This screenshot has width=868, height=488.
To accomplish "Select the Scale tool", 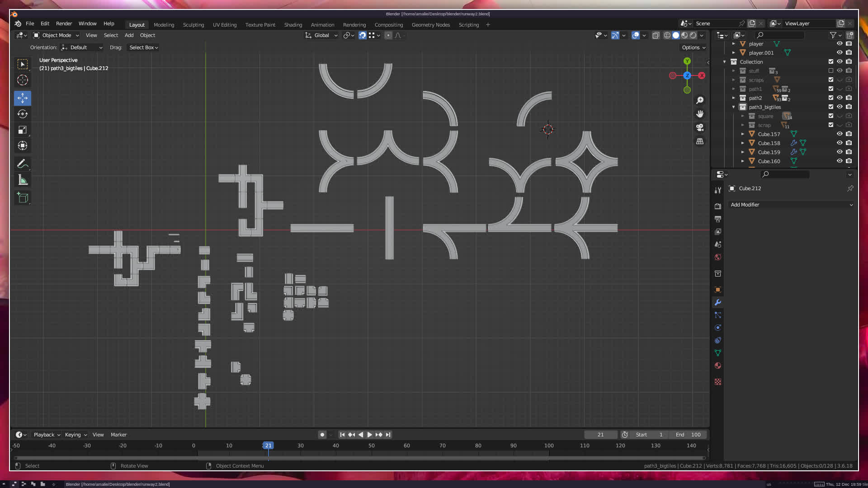I will [23, 130].
